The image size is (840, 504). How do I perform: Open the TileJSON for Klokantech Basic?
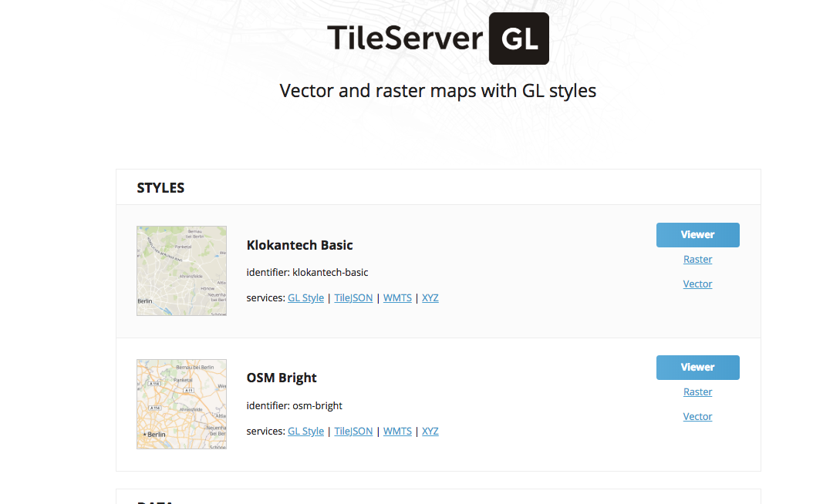(x=353, y=297)
